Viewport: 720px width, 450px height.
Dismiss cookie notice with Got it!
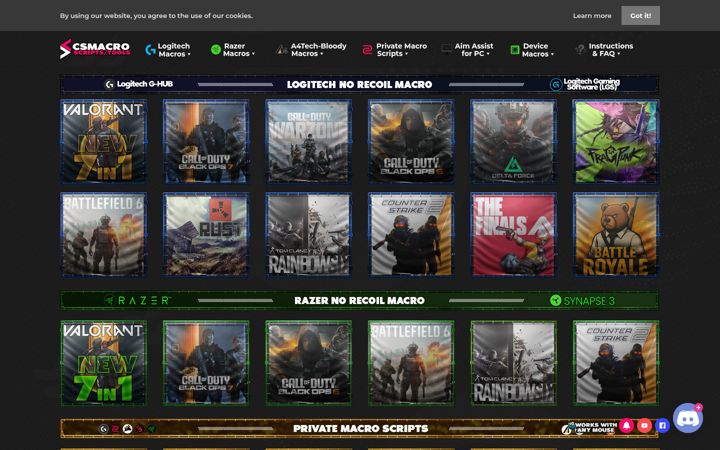[x=641, y=16]
